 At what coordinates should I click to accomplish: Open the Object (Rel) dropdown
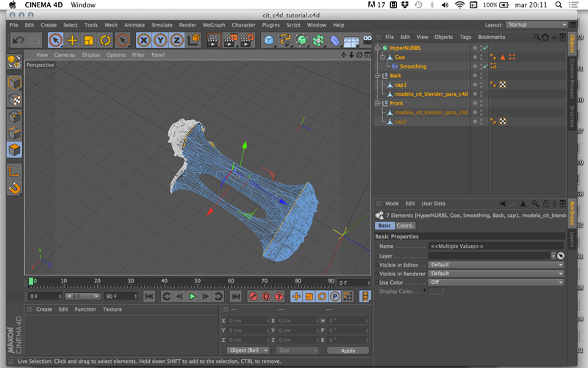[x=248, y=350]
